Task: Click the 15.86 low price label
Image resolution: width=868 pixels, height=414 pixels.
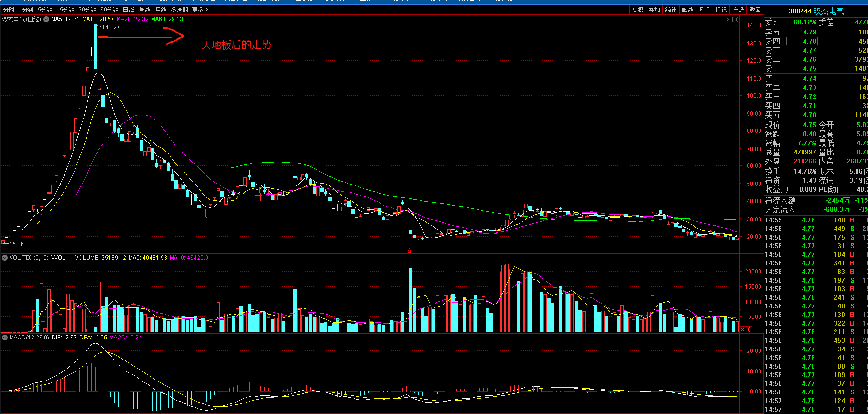Action: 16,244
